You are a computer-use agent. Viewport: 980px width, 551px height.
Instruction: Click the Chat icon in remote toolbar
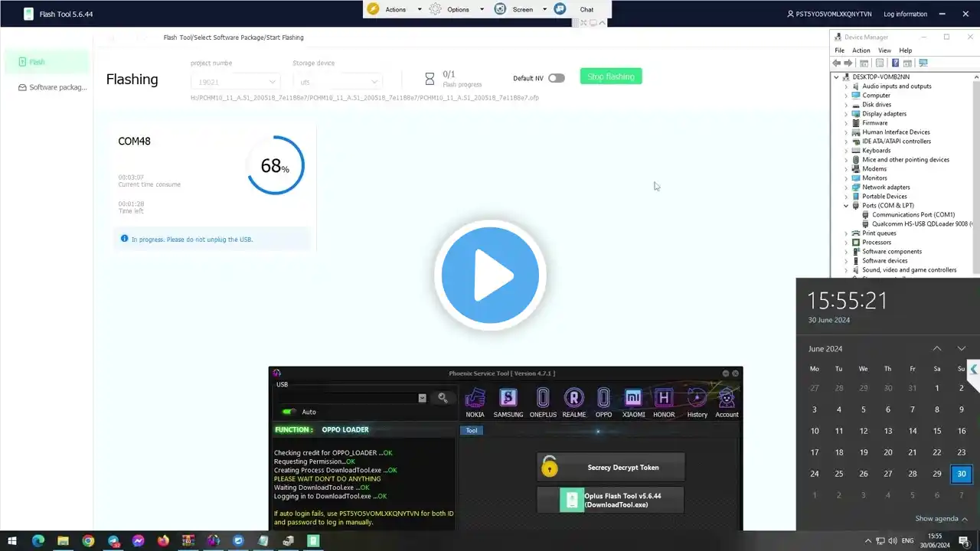coord(560,9)
